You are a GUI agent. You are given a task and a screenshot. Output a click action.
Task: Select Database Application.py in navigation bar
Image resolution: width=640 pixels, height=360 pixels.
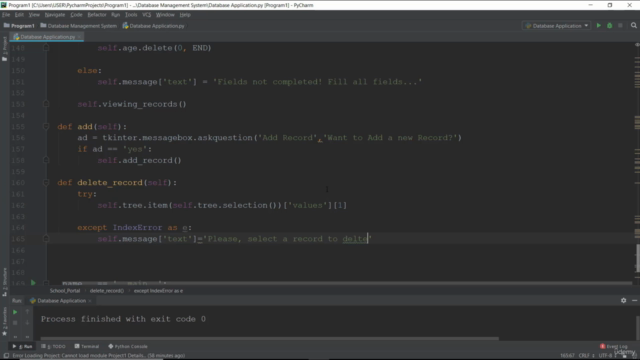(153, 26)
